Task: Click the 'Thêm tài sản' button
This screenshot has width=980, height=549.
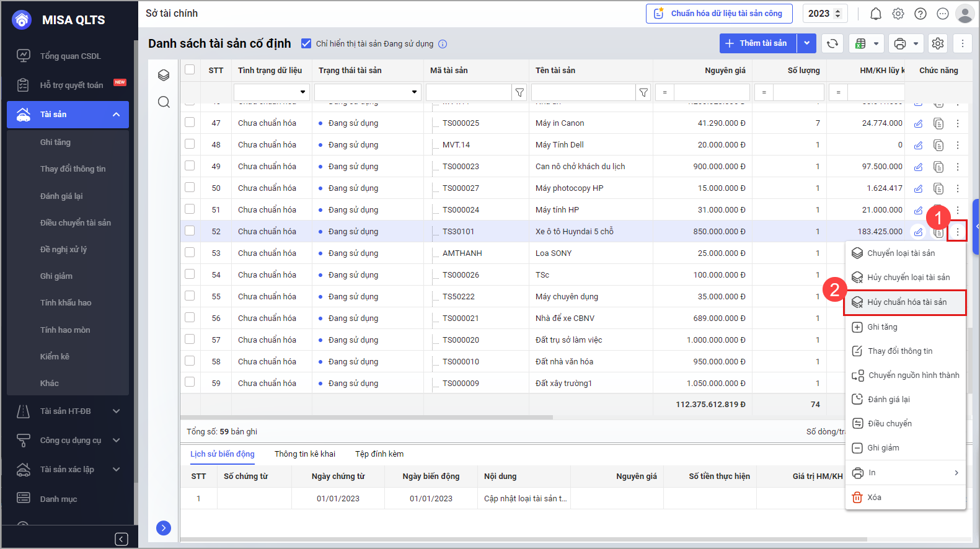Action: pos(757,43)
